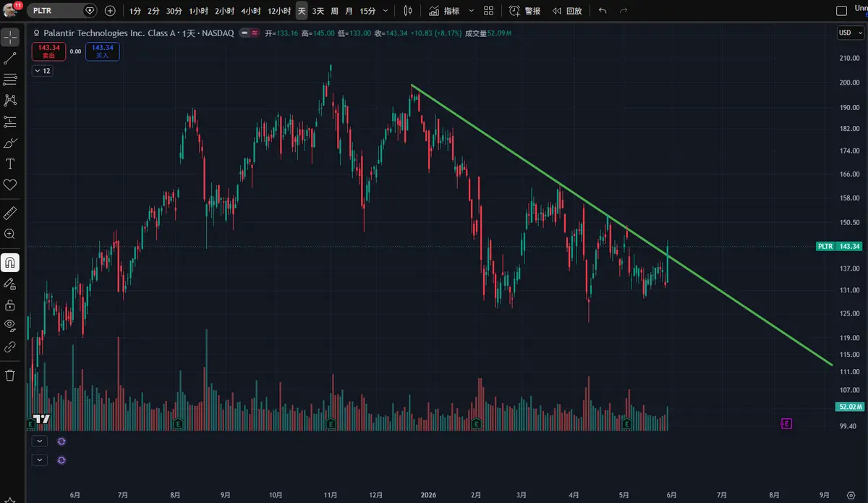Open the forecasting and measurement tools

(x=10, y=122)
